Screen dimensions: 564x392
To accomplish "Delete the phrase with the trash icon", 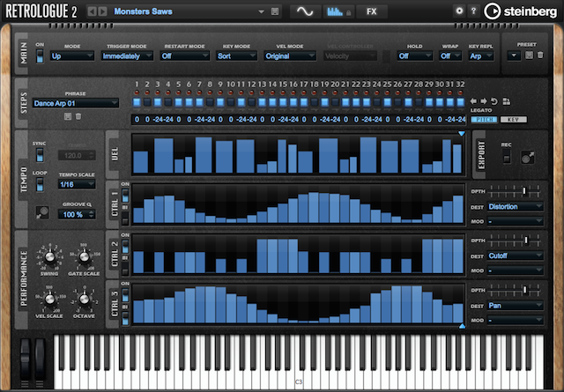I will [78, 116].
